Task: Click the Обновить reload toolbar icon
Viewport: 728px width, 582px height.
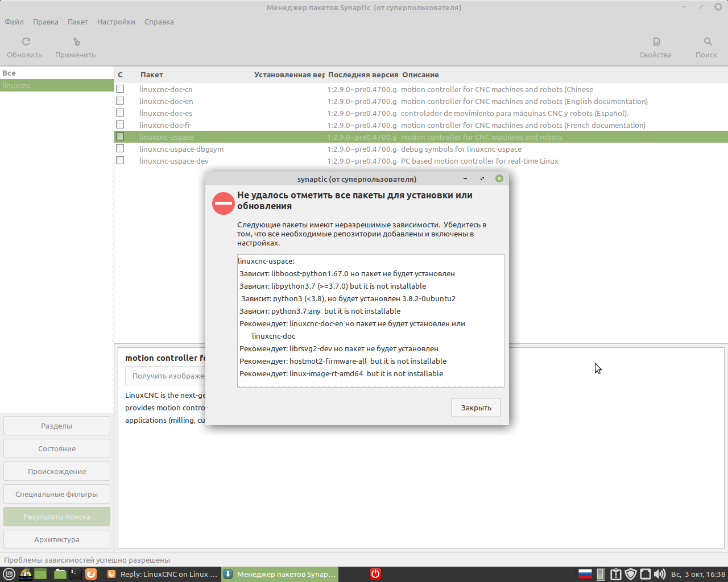Action: (26, 41)
